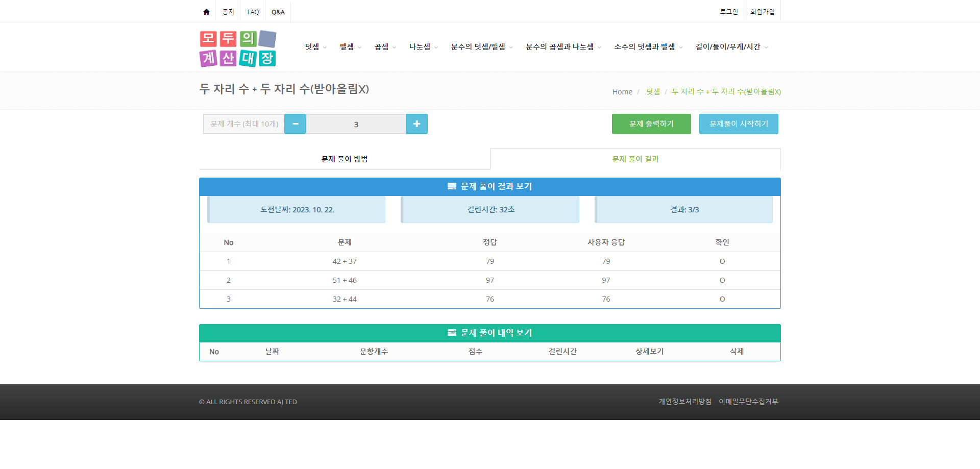
Task: Open 분수의 덧셈/뺄셈 dropdown
Action: 482,47
